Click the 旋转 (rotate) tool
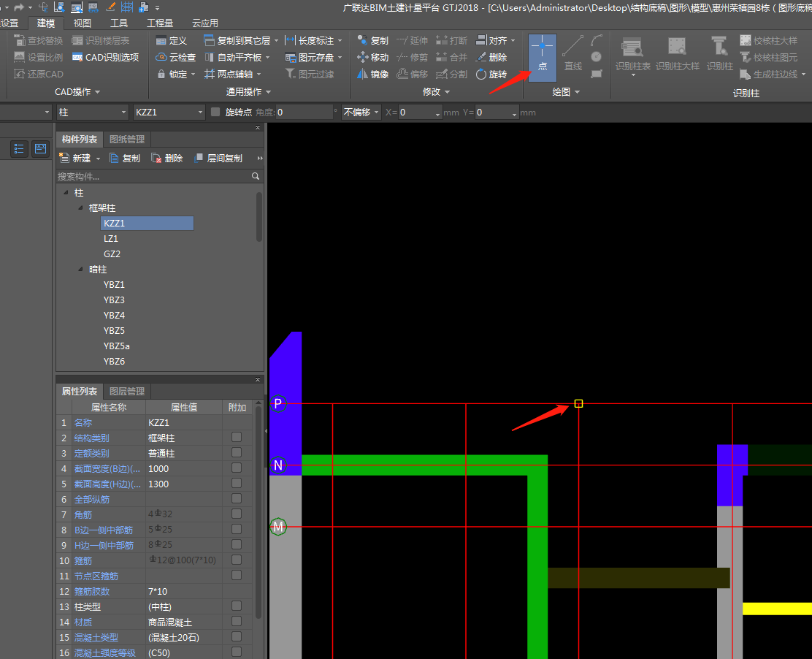 pos(491,74)
